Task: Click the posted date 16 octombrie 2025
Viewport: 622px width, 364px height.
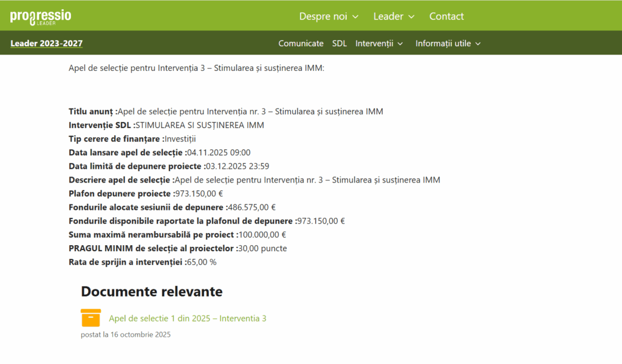Action: point(126,334)
